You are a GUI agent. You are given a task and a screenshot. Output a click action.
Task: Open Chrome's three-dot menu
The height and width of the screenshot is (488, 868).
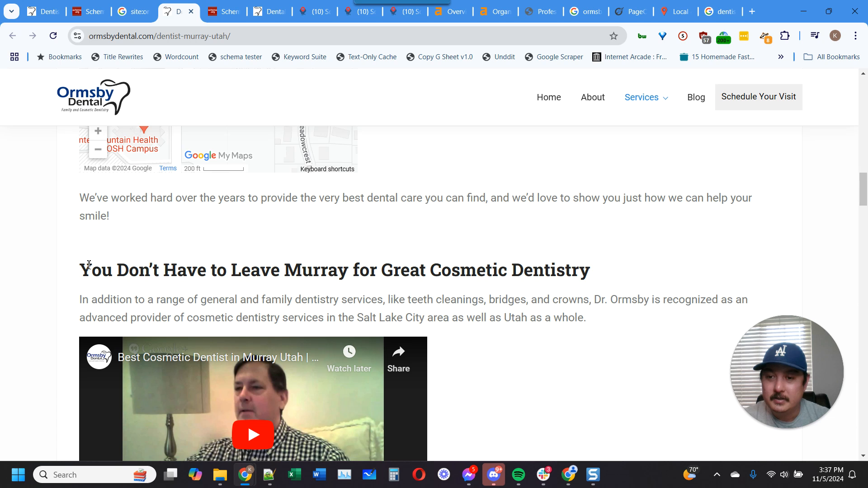(x=855, y=36)
